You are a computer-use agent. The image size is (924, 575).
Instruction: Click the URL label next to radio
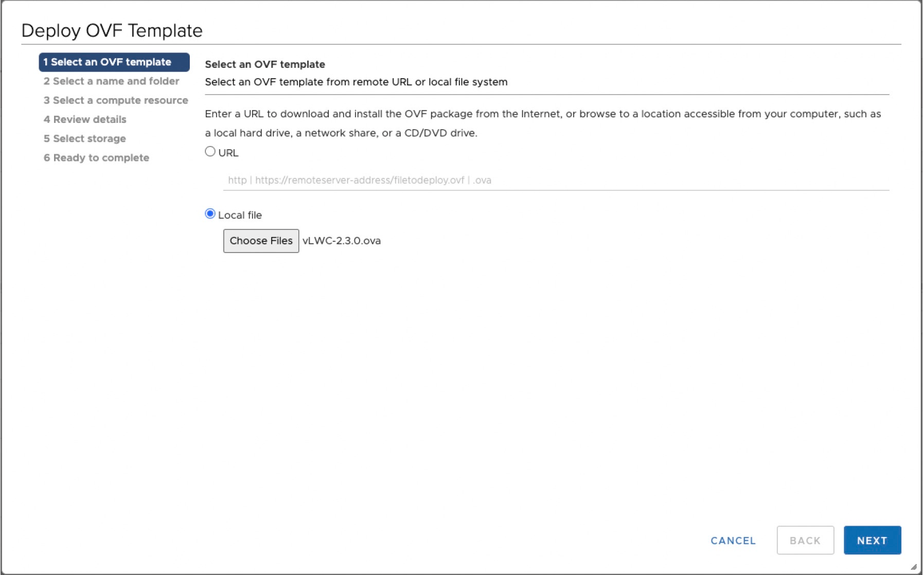[228, 152]
